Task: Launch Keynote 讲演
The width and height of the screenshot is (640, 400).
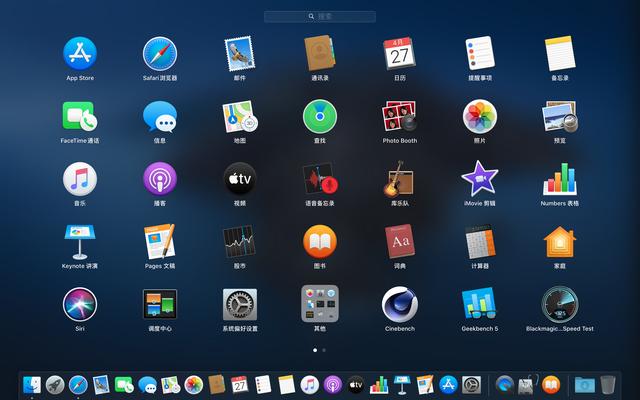Action: click(x=80, y=241)
